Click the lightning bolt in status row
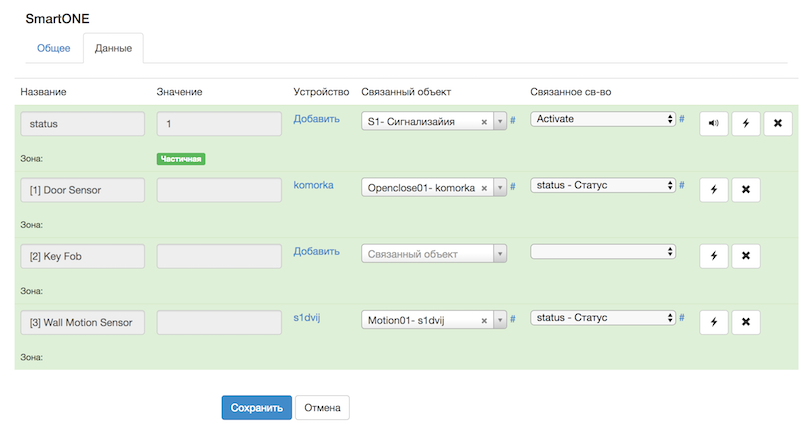800x428 pixels. [x=746, y=124]
